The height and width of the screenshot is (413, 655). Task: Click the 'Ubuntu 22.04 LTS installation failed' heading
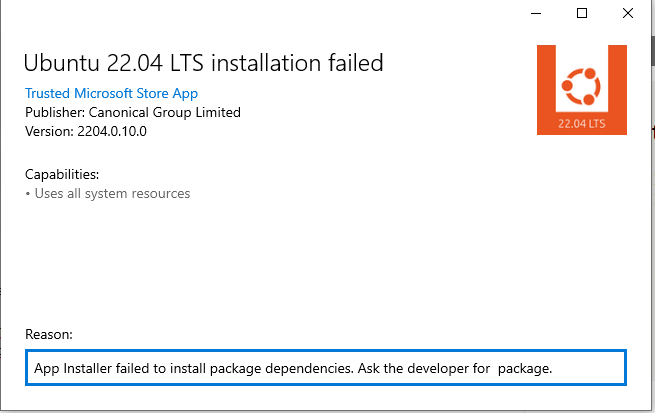[203, 63]
